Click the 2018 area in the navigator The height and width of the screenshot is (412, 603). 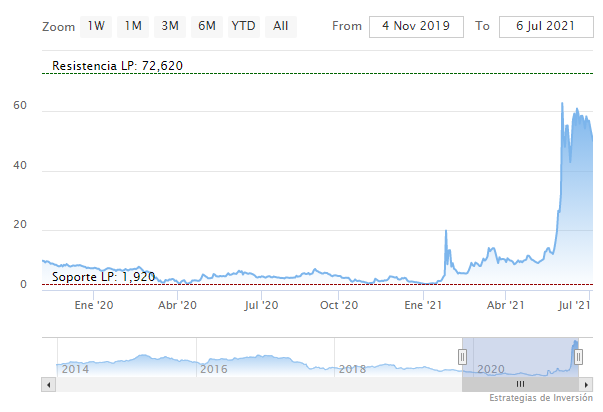point(353,369)
